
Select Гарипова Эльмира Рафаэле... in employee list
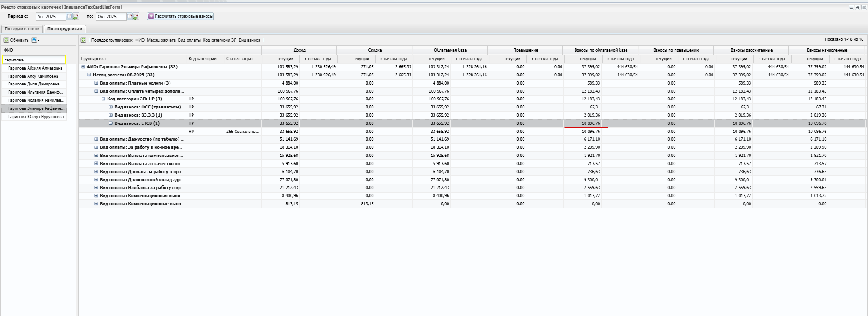[x=34, y=108]
